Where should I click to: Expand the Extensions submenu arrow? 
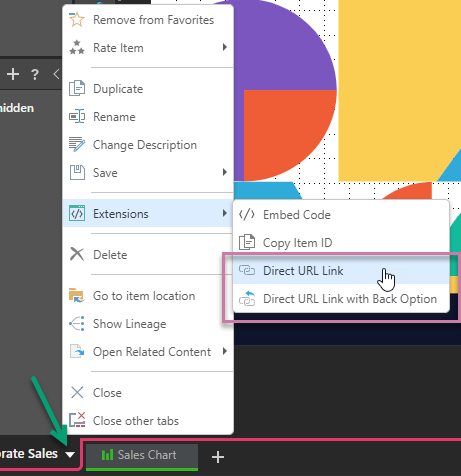pyautogui.click(x=225, y=213)
